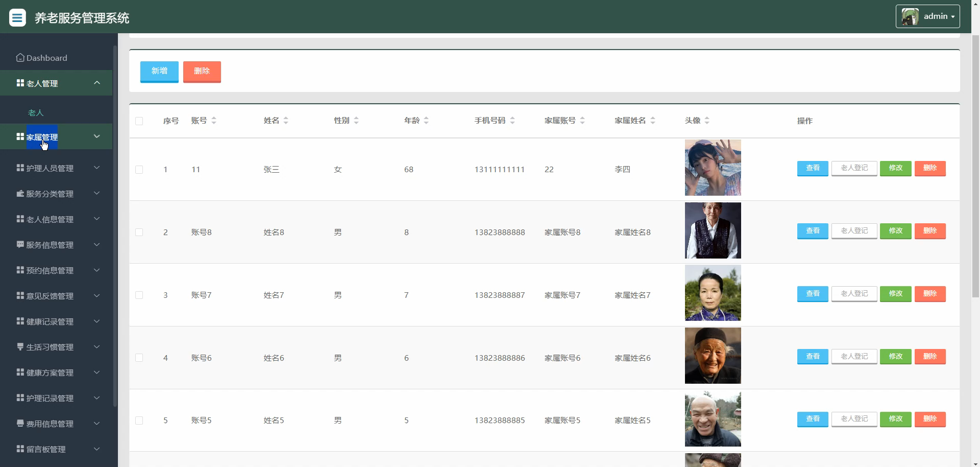
Task: Click the 费用信息管理 icon
Action: pyautogui.click(x=20, y=423)
